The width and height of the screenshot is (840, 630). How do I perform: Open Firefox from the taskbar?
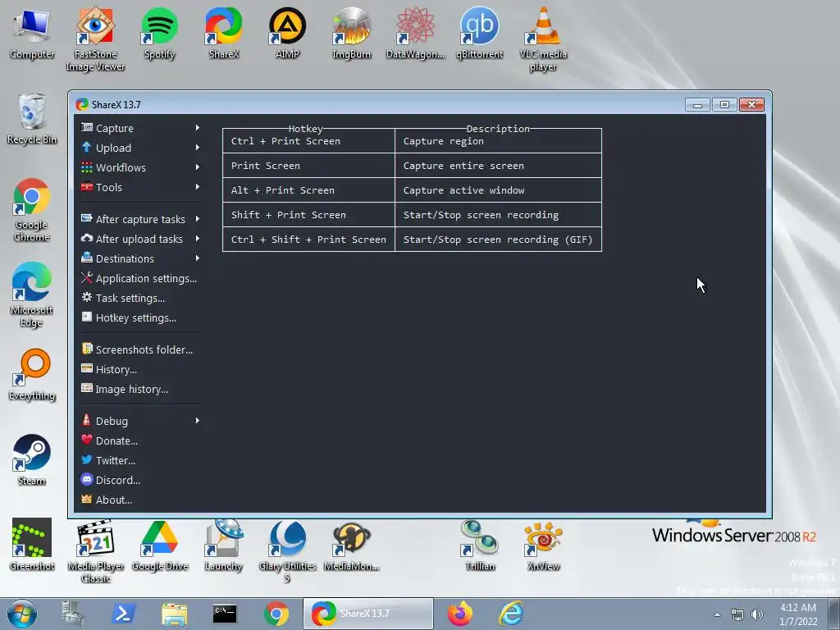(460, 614)
